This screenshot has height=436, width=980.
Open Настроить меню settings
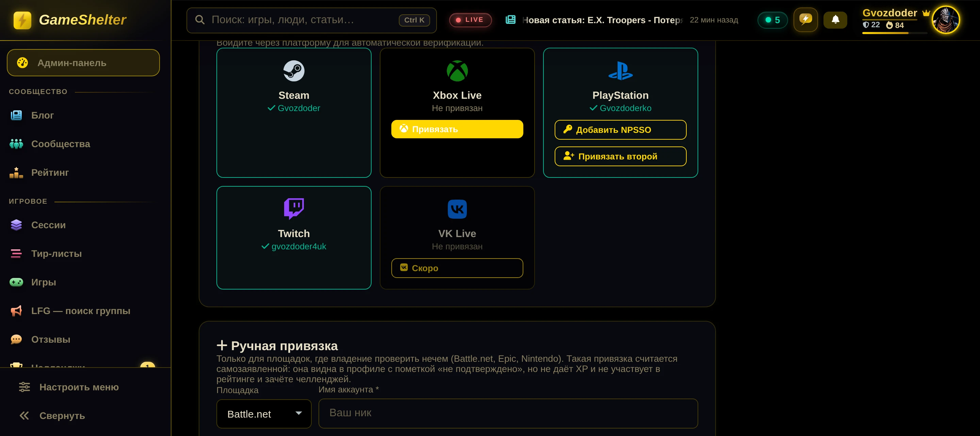79,387
